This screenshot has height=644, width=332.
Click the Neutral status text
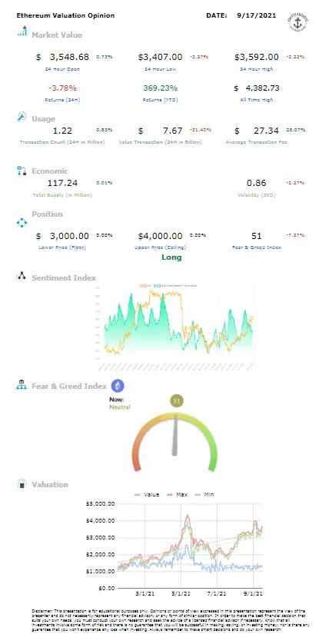(x=120, y=407)
